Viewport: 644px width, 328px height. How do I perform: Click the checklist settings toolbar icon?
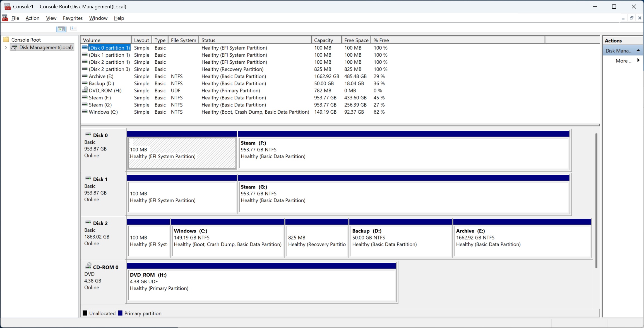point(74,28)
